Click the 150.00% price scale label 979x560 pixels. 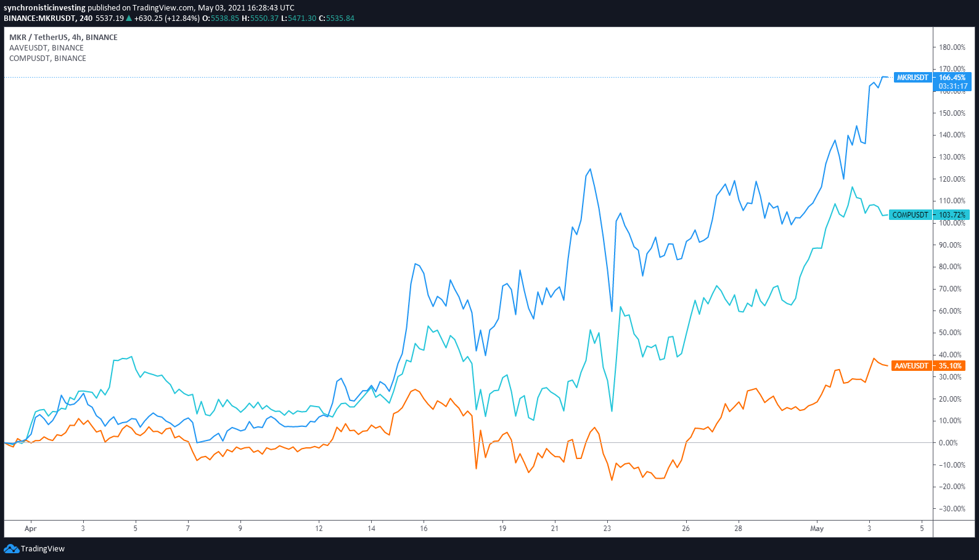(952, 113)
